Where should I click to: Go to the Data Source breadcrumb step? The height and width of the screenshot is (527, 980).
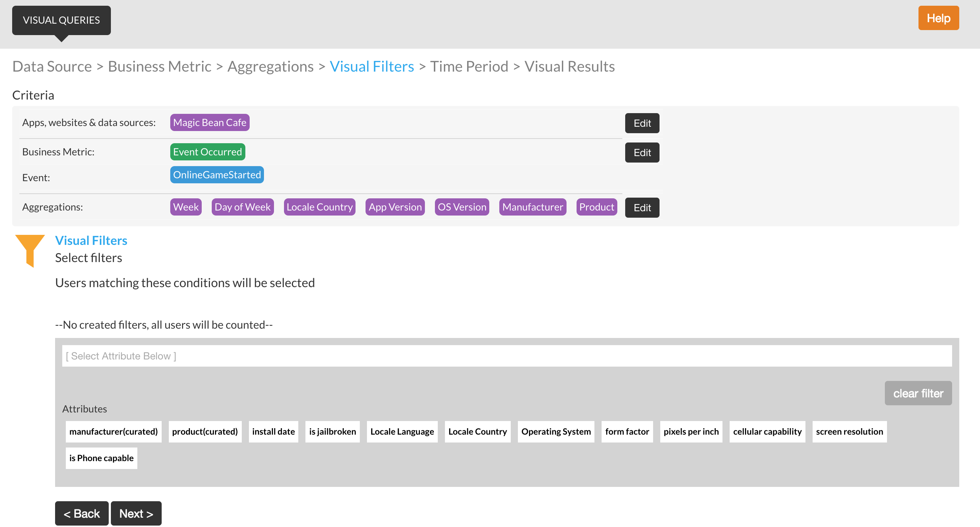click(52, 66)
